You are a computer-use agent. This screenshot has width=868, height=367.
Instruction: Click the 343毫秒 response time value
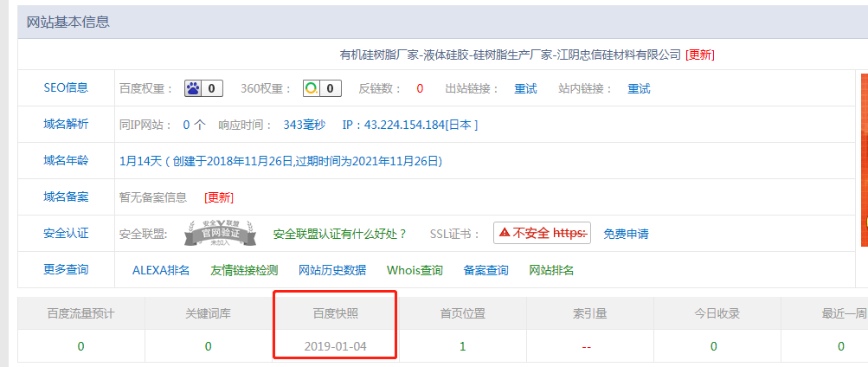(x=305, y=126)
